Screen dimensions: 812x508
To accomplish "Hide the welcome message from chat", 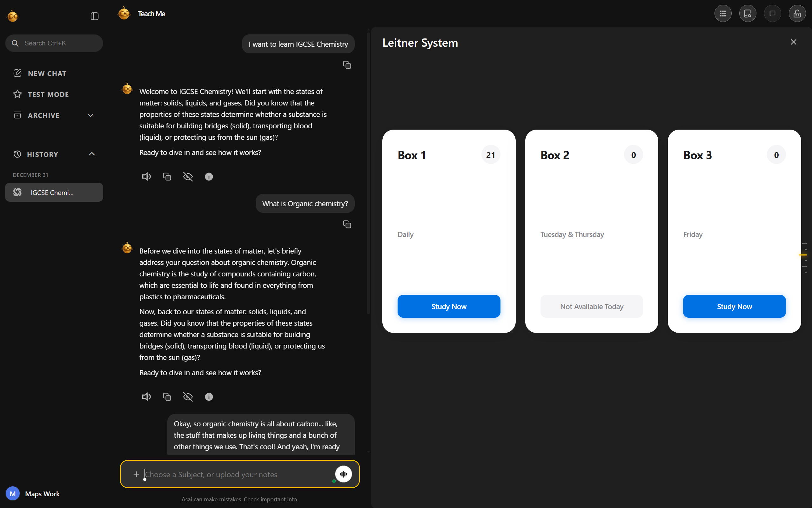I will pos(188,176).
